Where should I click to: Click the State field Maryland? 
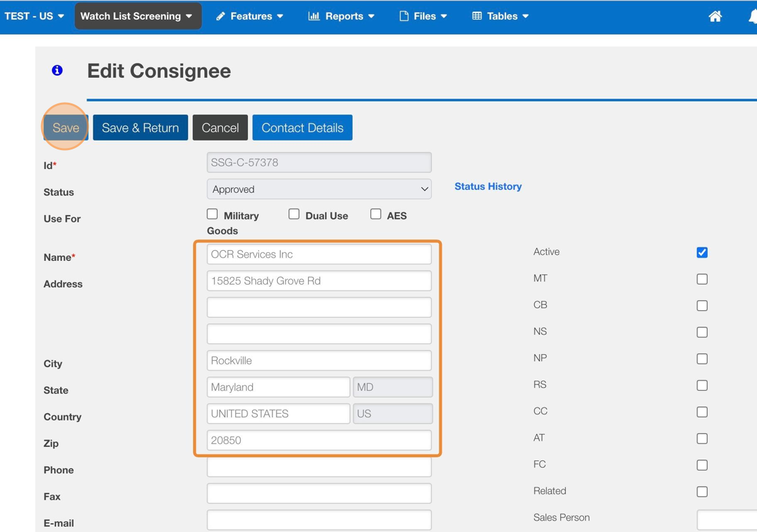(x=278, y=387)
